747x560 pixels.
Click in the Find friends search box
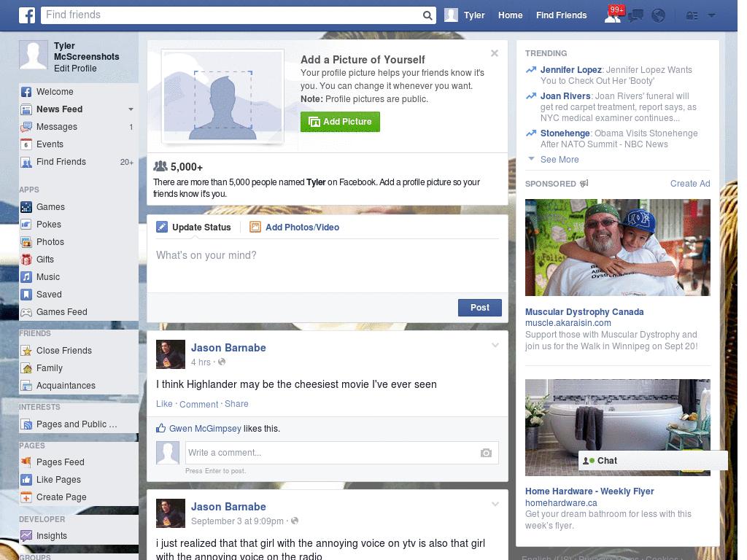coord(233,15)
